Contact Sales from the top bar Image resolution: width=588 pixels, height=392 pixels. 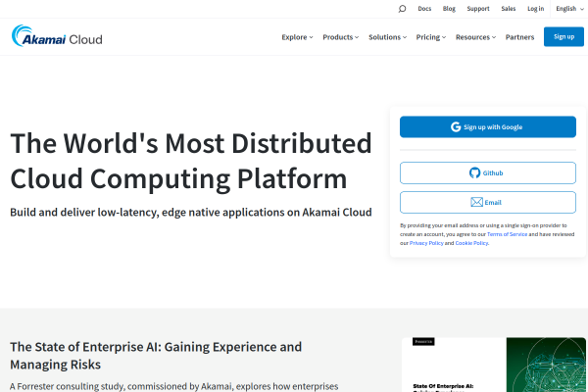click(x=508, y=9)
